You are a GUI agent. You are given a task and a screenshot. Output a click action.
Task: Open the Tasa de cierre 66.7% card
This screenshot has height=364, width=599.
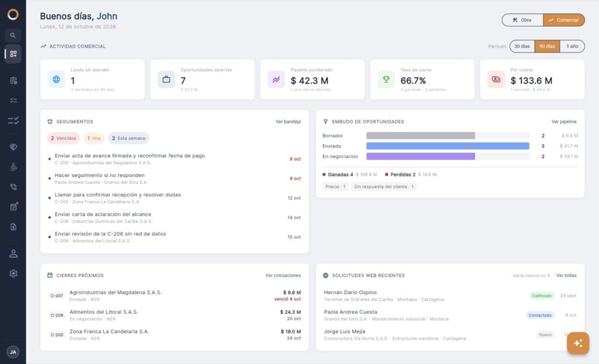pos(422,79)
